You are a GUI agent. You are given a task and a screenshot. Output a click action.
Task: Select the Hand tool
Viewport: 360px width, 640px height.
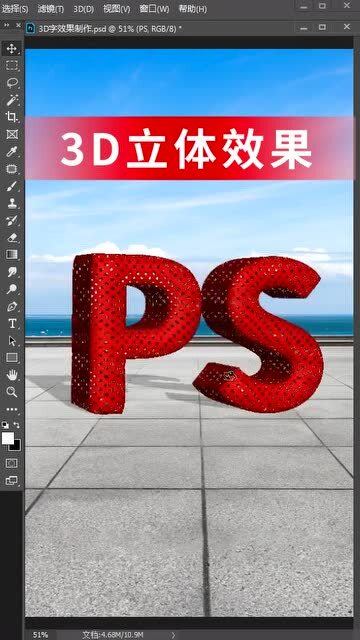pos(12,375)
